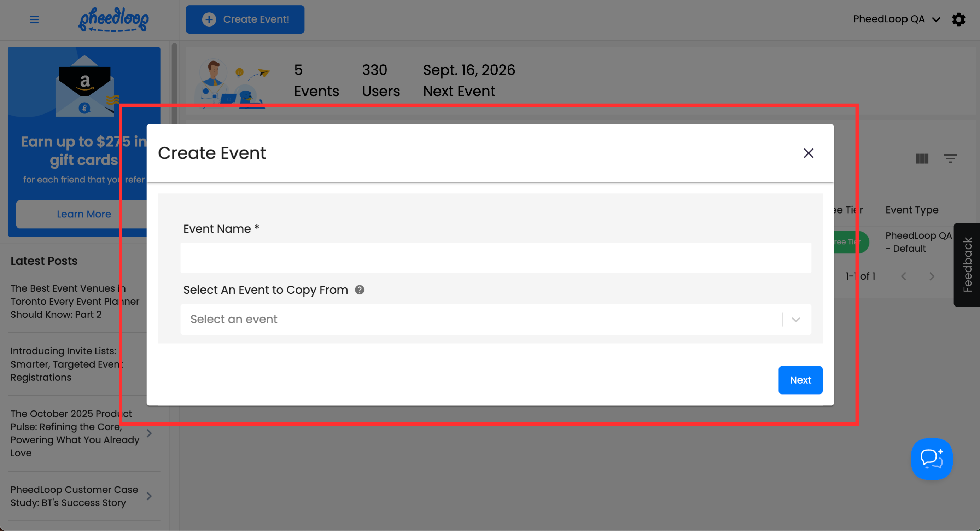Click the Learn More referral button
Image resolution: width=980 pixels, height=531 pixels.
[x=84, y=214]
